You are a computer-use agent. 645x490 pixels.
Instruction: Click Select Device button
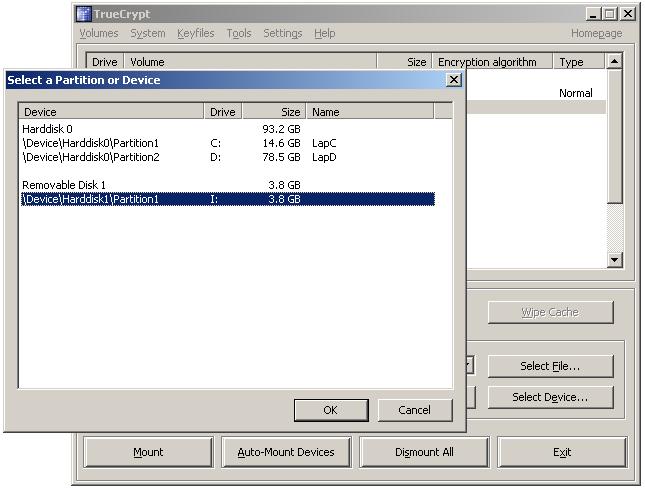click(550, 397)
